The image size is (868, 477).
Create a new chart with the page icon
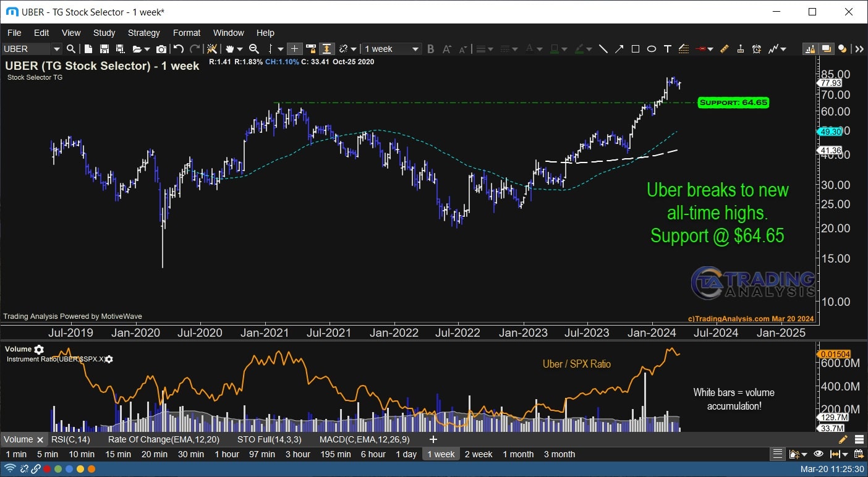click(88, 49)
